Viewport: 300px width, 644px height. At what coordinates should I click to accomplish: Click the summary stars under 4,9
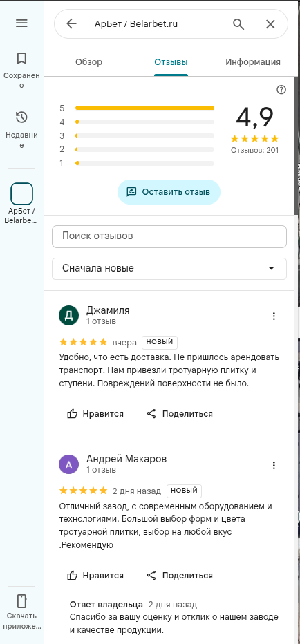pos(255,138)
